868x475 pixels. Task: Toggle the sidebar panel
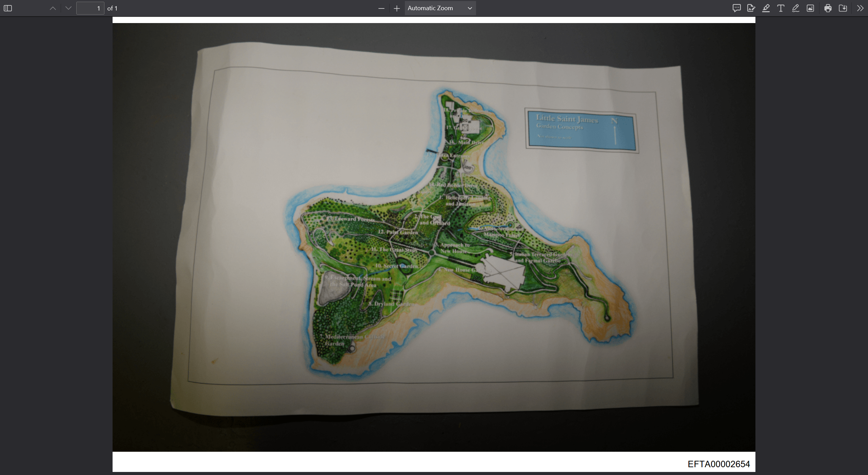(x=7, y=8)
